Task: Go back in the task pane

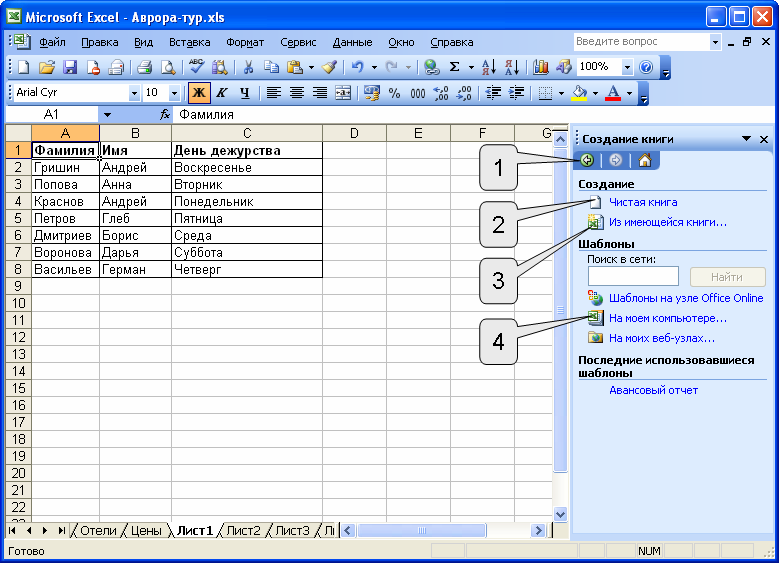Action: point(587,160)
